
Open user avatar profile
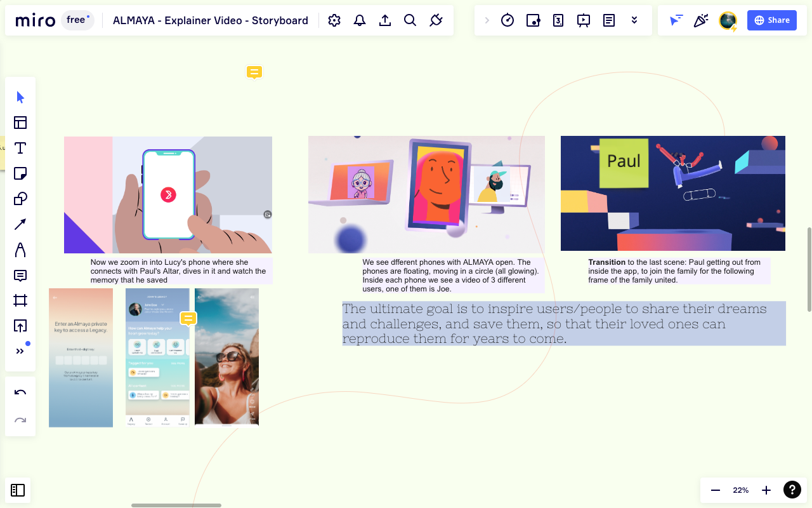tap(728, 21)
